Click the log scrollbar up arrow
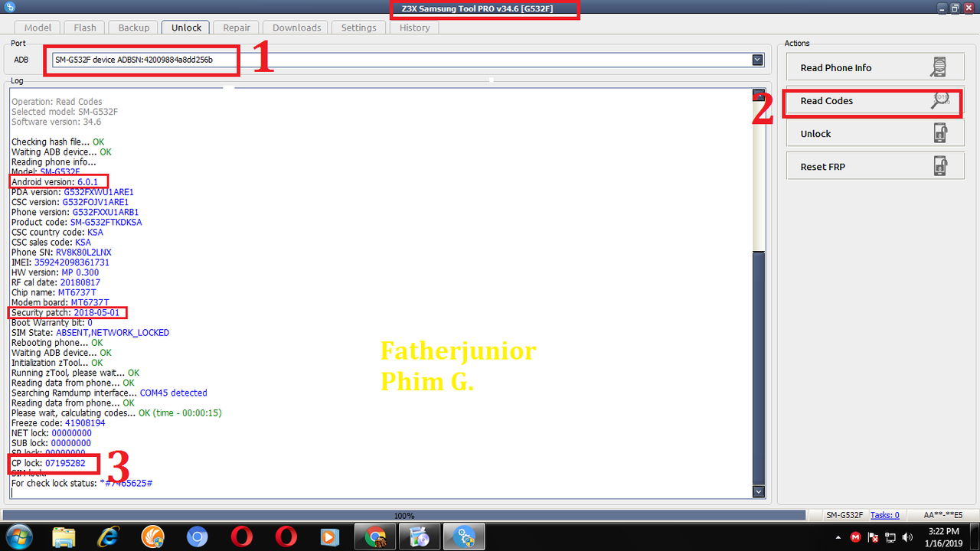Viewport: 980px width, 551px height. point(759,95)
